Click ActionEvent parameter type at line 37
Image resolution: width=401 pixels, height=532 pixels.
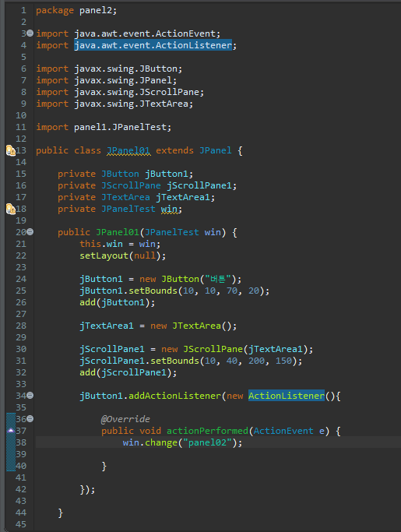point(283,431)
